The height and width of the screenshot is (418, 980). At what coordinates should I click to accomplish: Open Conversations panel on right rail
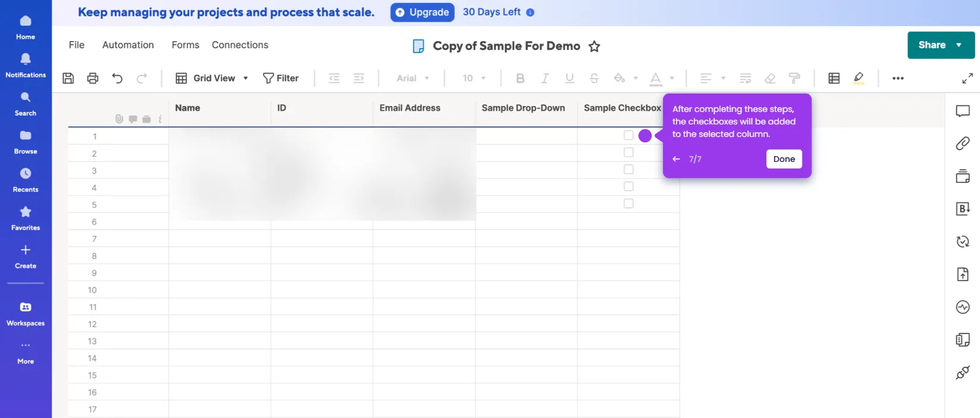point(963,111)
